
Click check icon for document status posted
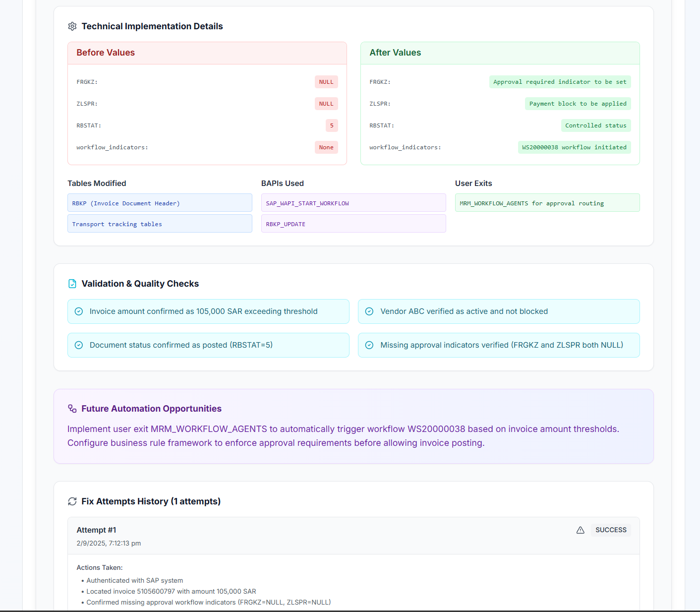tap(79, 345)
